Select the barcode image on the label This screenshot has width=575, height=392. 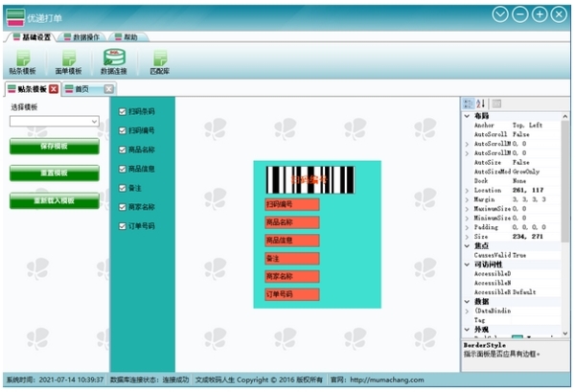[310, 179]
